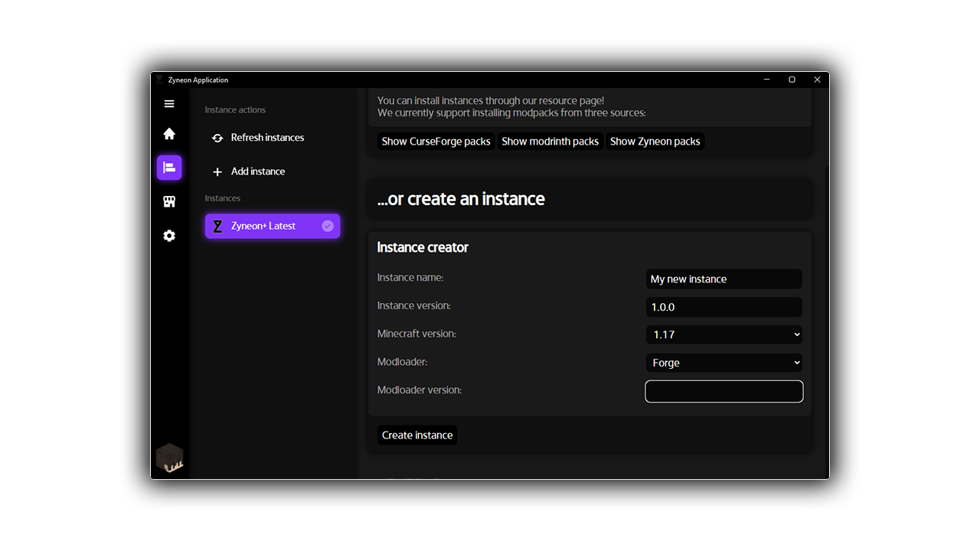The image size is (980, 551).
Task: Click the 'Instance name:' label
Action: [410, 277]
